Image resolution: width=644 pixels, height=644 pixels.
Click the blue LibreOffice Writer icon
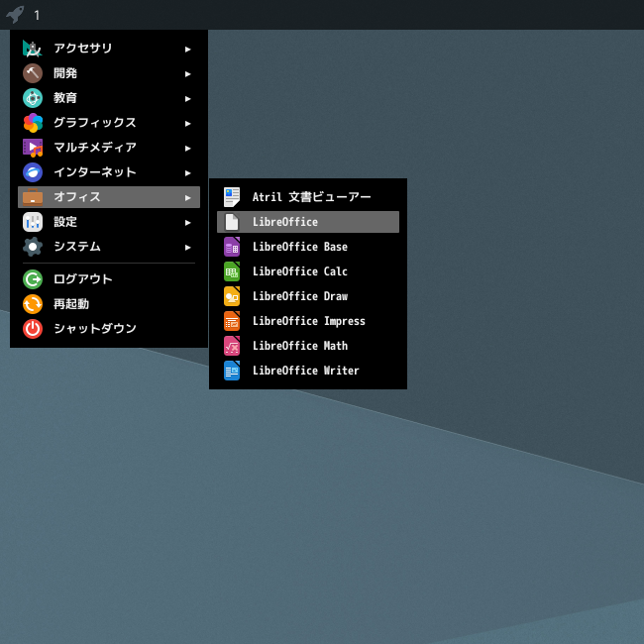pos(232,371)
